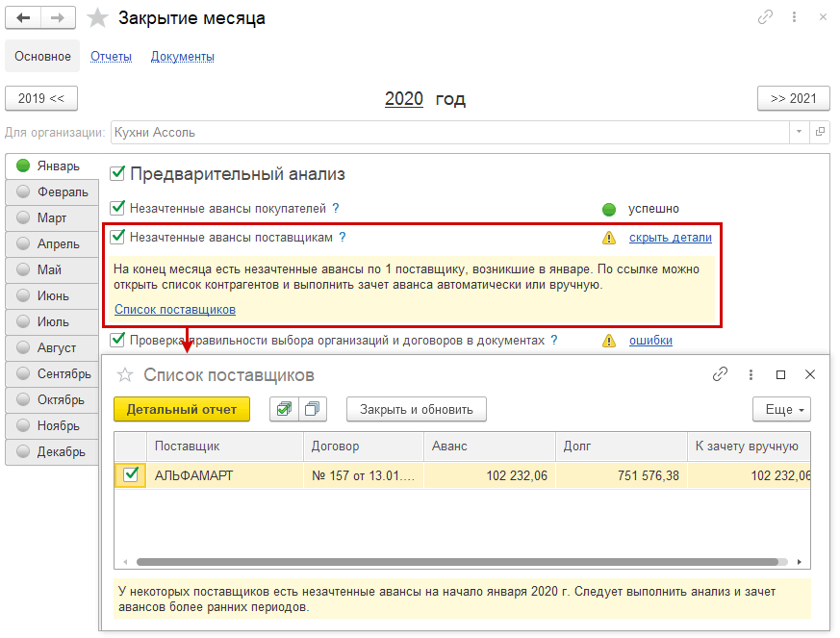Open the Отчеты tab

[111, 57]
